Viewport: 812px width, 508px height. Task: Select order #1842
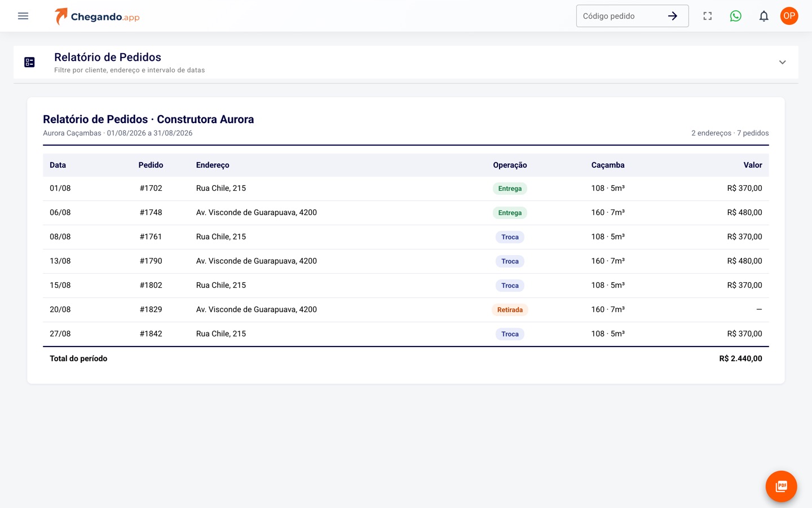[151, 334]
